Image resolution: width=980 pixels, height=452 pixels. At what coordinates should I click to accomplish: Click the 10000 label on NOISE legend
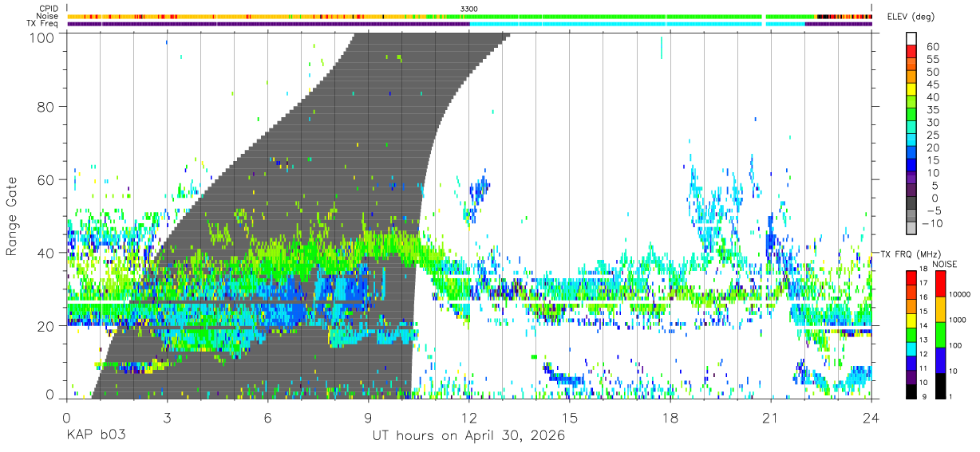(959, 296)
